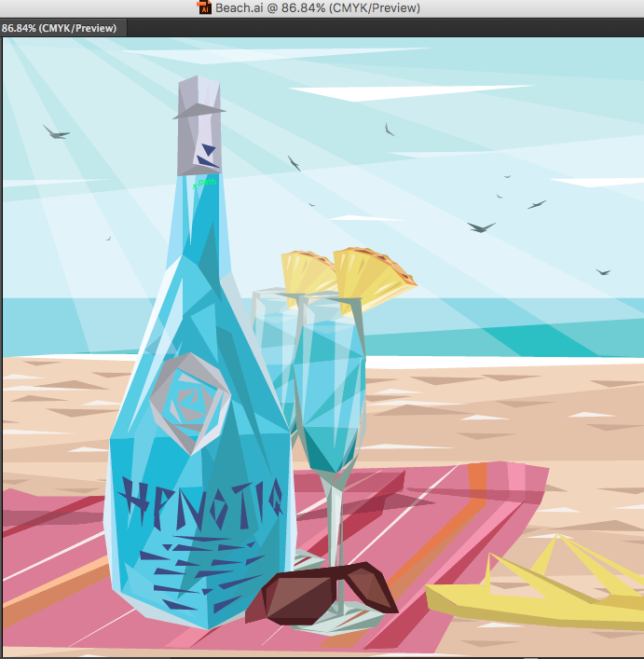Image resolution: width=644 pixels, height=659 pixels.
Task: Click the blue Hpnotiq bottle artwork
Action: (x=199, y=353)
